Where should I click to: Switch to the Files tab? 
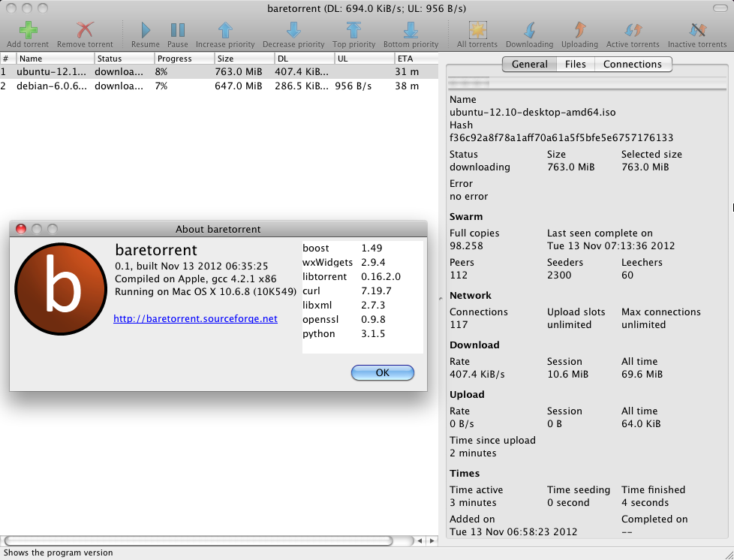point(575,64)
